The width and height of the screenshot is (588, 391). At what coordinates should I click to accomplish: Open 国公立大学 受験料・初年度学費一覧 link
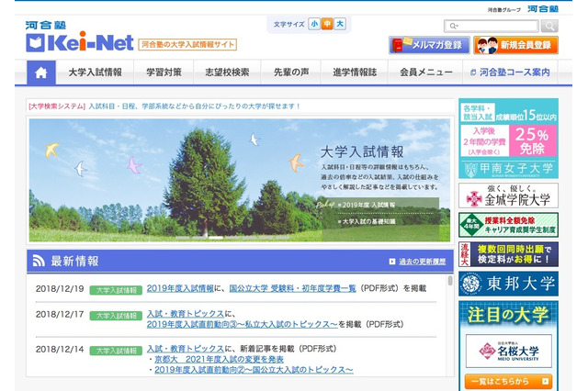click(x=292, y=288)
